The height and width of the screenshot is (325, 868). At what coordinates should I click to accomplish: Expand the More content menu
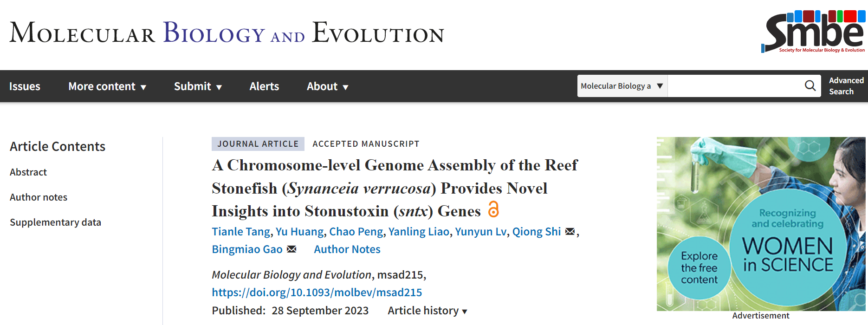(x=107, y=86)
